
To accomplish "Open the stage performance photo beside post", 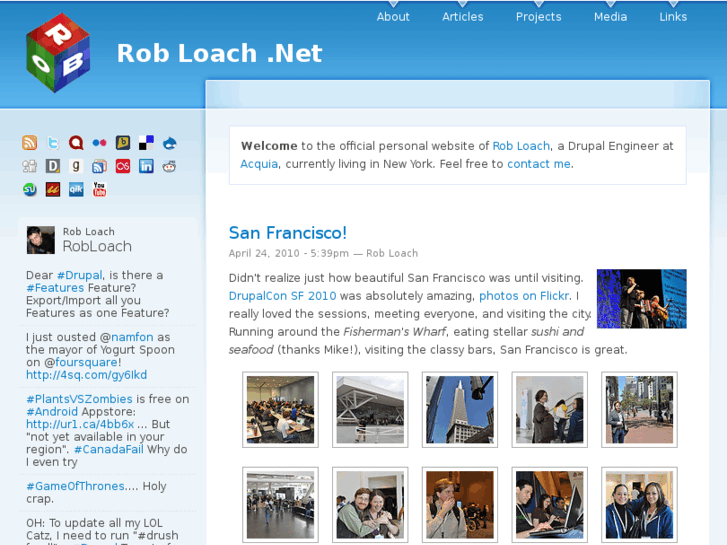I will (x=641, y=299).
